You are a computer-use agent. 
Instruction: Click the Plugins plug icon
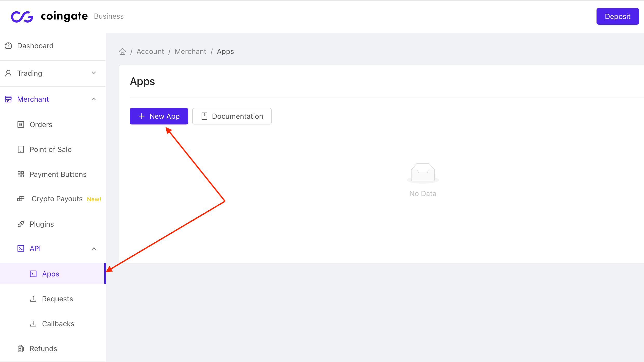click(x=21, y=224)
